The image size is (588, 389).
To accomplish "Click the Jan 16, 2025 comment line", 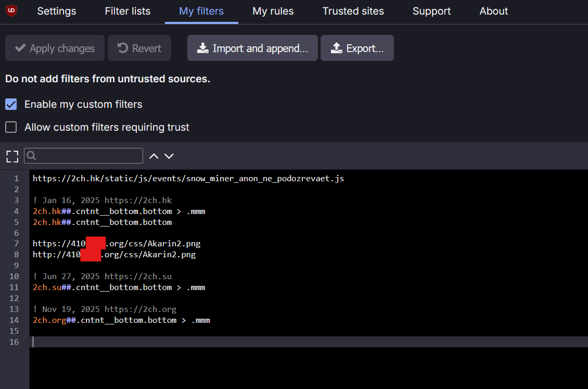I will 102,200.
